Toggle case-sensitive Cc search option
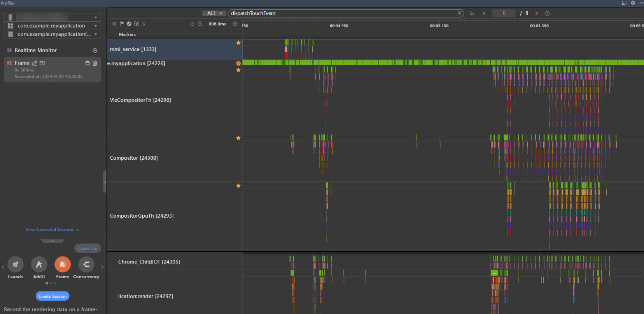 tap(472, 13)
